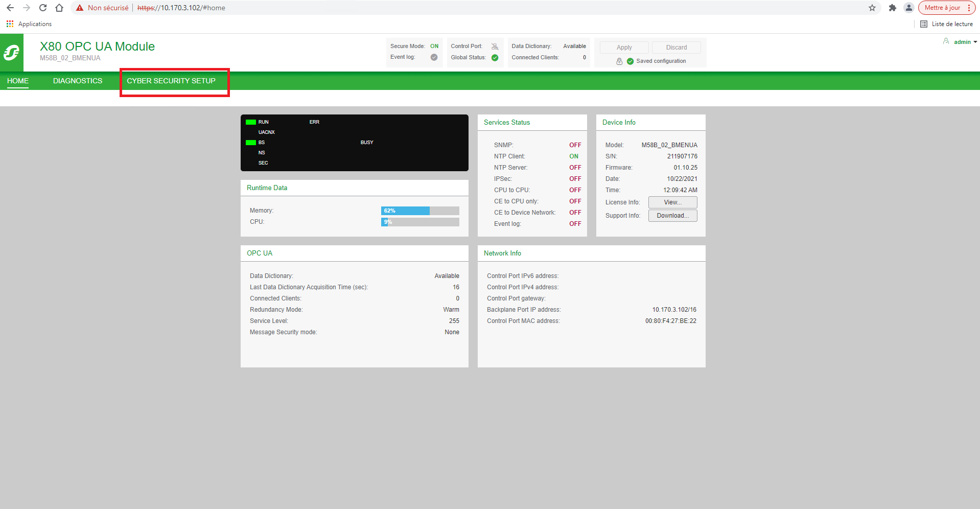Click the browser back arrow

tap(10, 8)
